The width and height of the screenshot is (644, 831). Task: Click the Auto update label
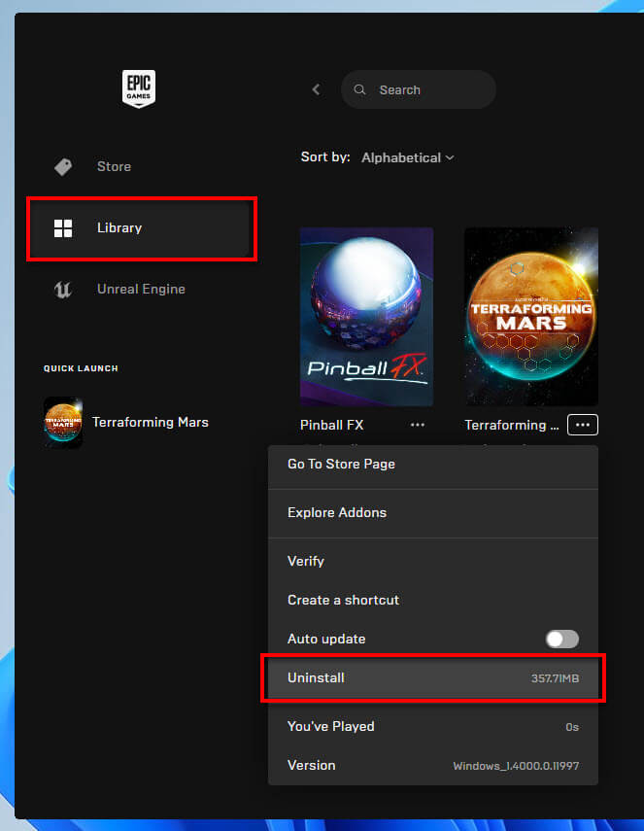pyautogui.click(x=326, y=639)
